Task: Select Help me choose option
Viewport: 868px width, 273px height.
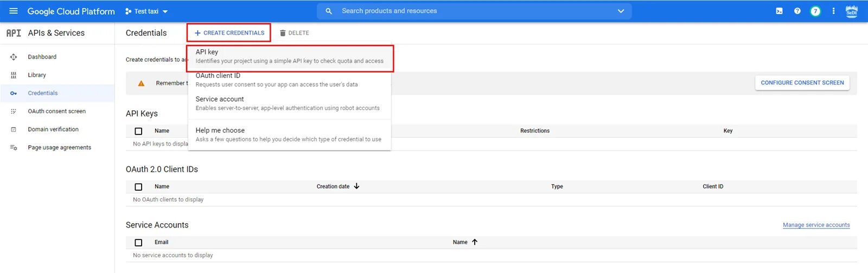Action: pyautogui.click(x=290, y=135)
